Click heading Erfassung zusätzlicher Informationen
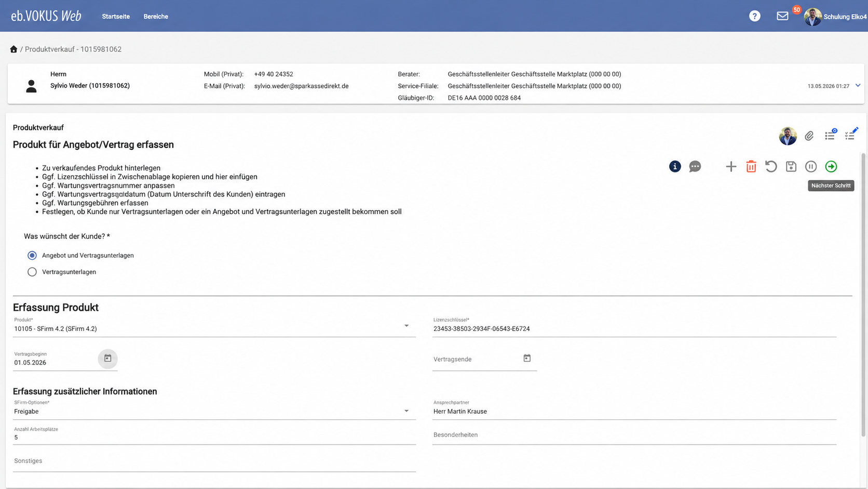The width and height of the screenshot is (868, 489). tap(85, 391)
